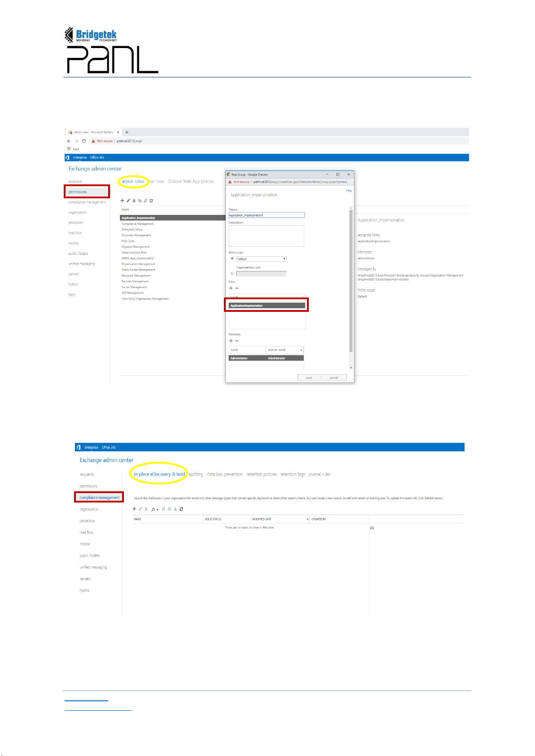Open the search dropdown arrow in eDiscovery toolbar
This screenshot has height=756, width=535.
[x=158, y=510]
